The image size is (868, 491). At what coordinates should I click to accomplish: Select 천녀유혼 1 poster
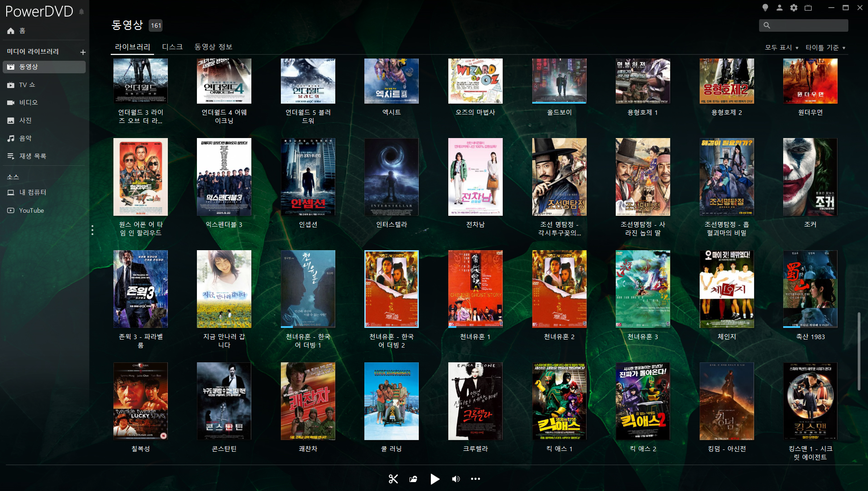coord(476,289)
